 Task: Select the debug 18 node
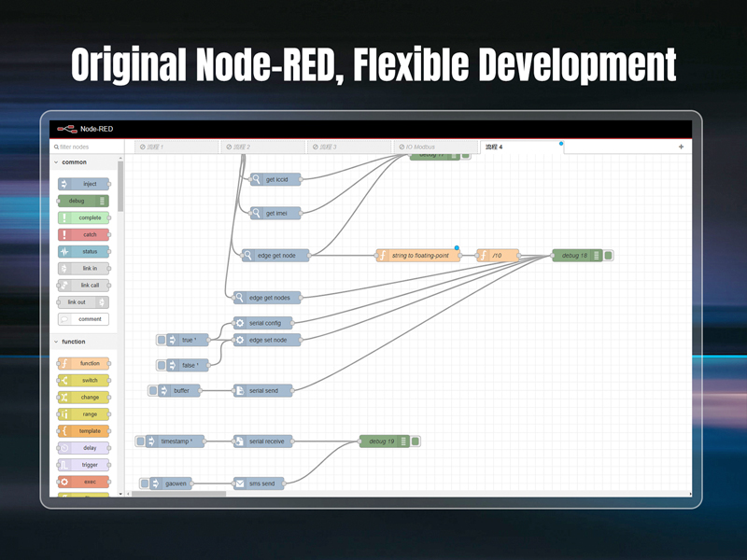[577, 256]
